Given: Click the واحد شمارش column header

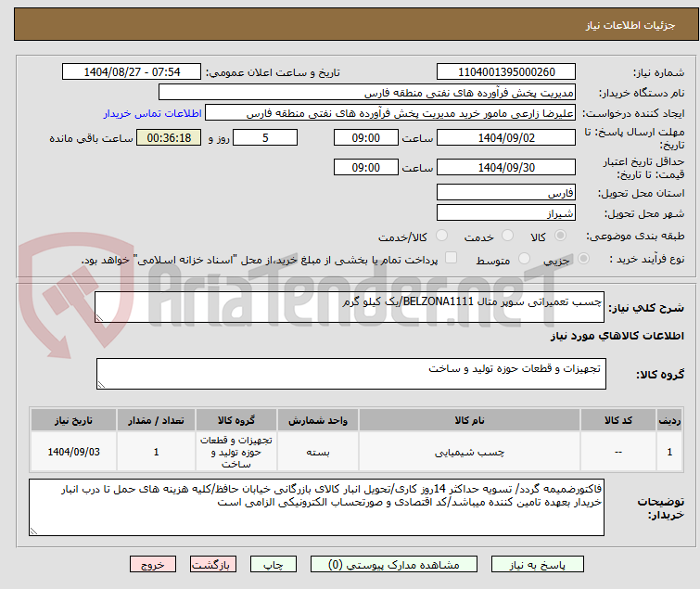Looking at the screenshot, I should (x=317, y=420).
